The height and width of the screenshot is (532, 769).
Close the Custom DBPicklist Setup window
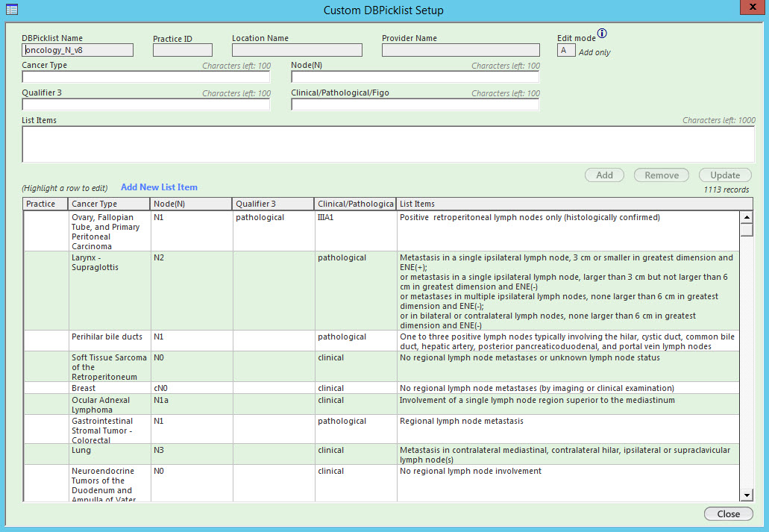tap(753, 7)
